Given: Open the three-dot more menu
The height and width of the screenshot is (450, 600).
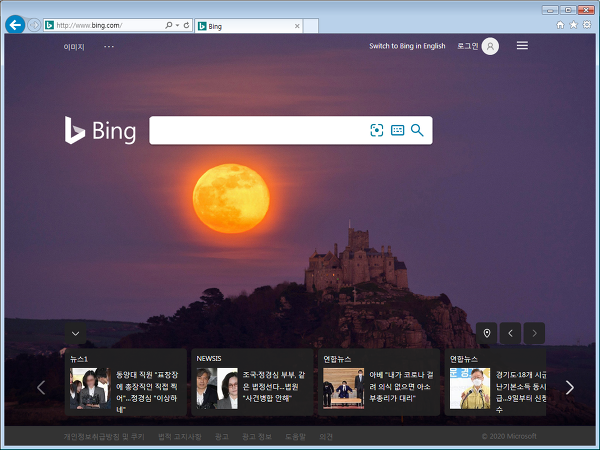Looking at the screenshot, I should [109, 46].
